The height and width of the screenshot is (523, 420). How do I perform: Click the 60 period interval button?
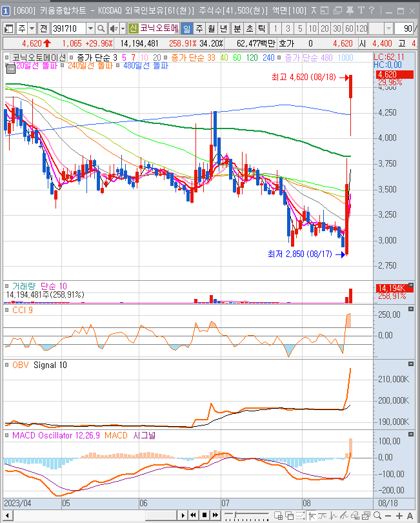pos(349,28)
